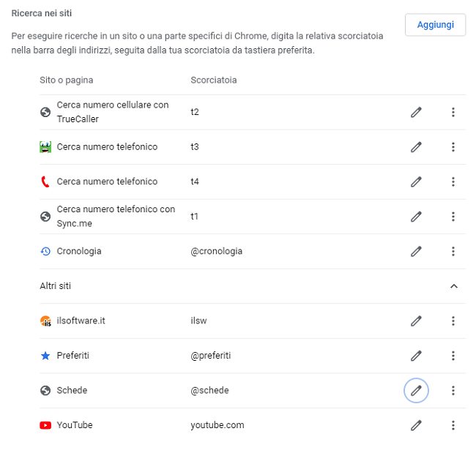476x453 pixels.
Task: Click the 'Preferiti' page name
Action: click(x=72, y=355)
